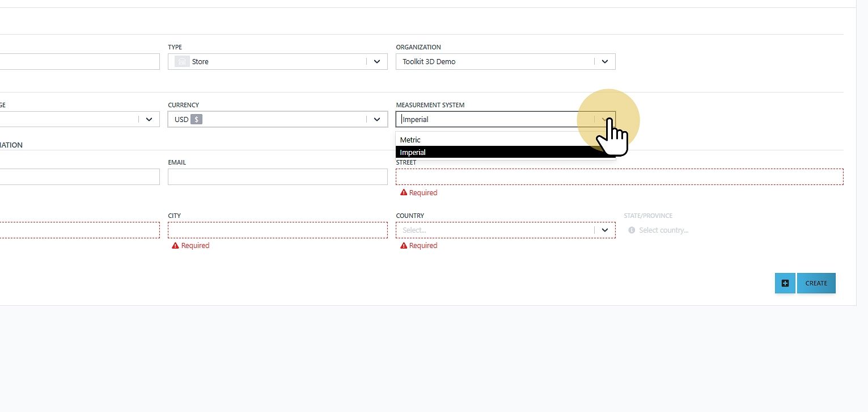The height and width of the screenshot is (412, 868).
Task: Click Required warning under City
Action: 190,246
